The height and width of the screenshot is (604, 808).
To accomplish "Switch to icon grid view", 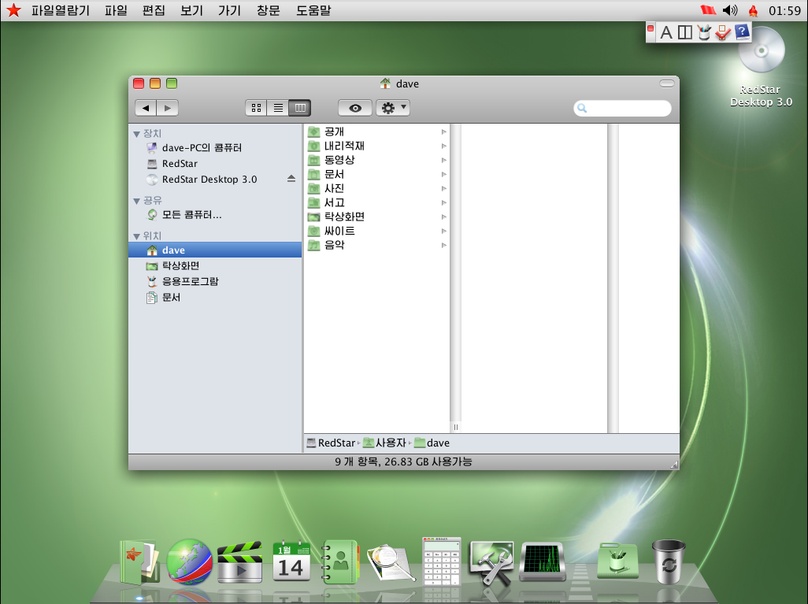I will point(256,108).
